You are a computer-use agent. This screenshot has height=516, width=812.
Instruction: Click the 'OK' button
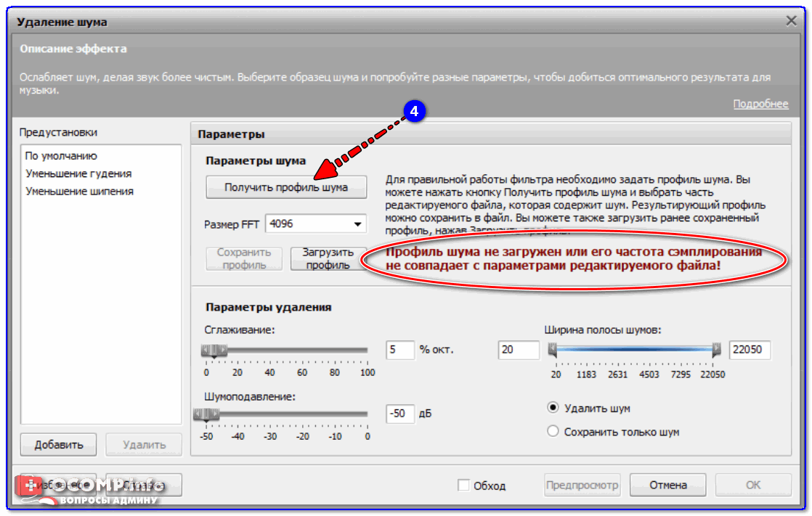tap(753, 485)
